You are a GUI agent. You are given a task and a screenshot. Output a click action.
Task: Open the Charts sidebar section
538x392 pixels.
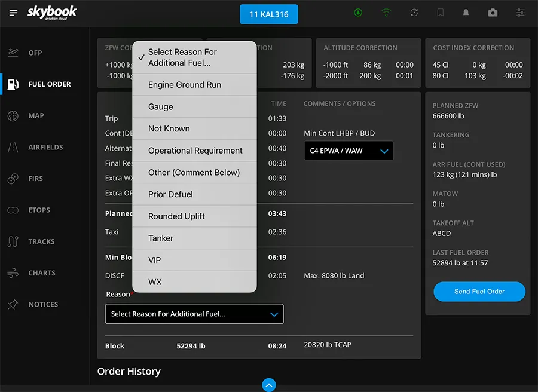[41, 272]
